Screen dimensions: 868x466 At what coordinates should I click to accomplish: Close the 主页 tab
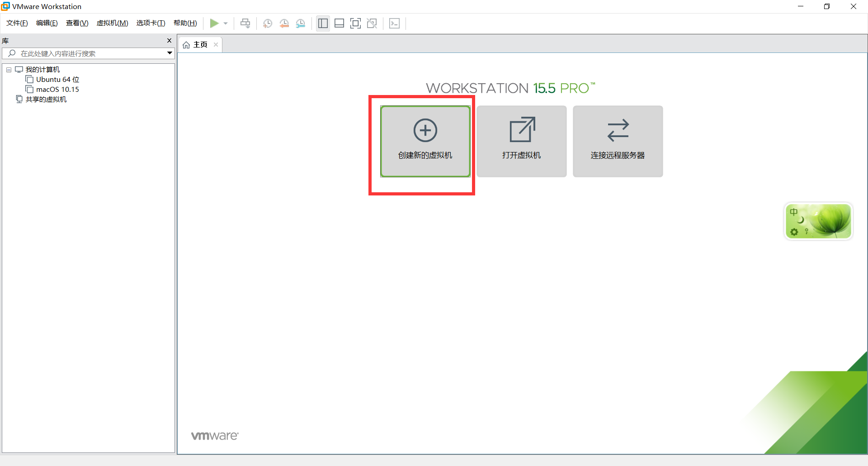click(216, 44)
